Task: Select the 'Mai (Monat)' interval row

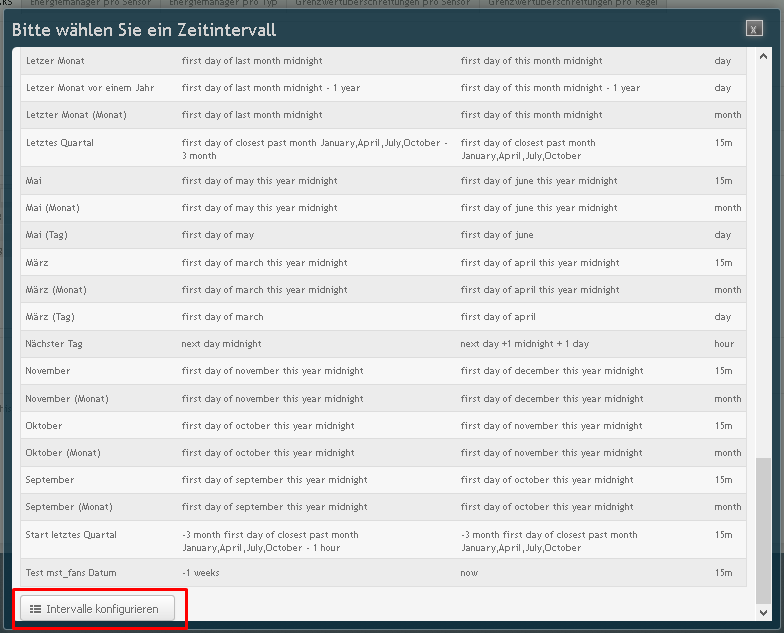Action: 383,208
